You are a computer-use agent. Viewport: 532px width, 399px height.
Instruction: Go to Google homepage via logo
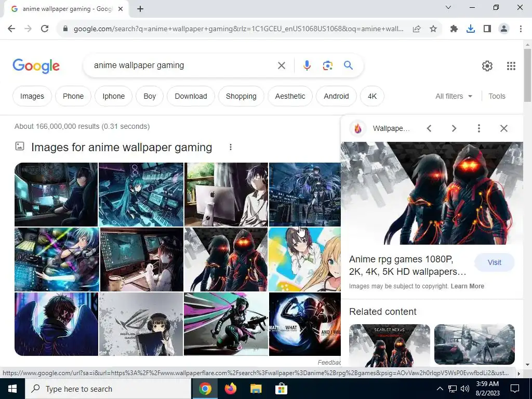pyautogui.click(x=36, y=66)
